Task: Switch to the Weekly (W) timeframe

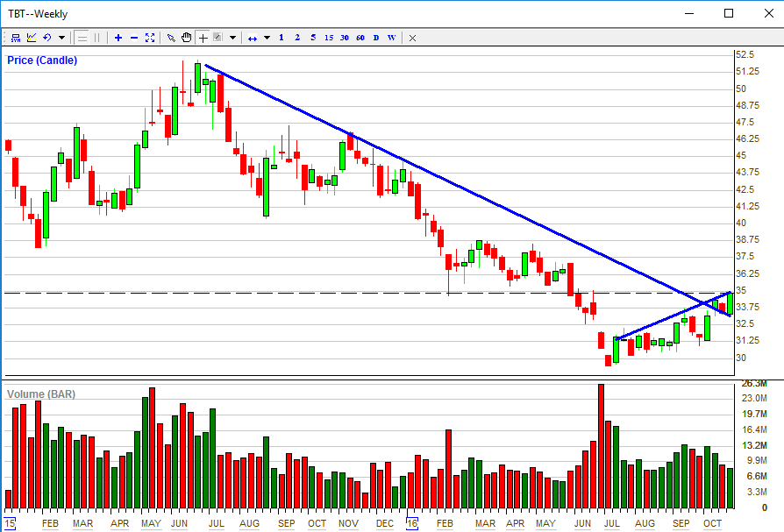Action: pos(391,38)
